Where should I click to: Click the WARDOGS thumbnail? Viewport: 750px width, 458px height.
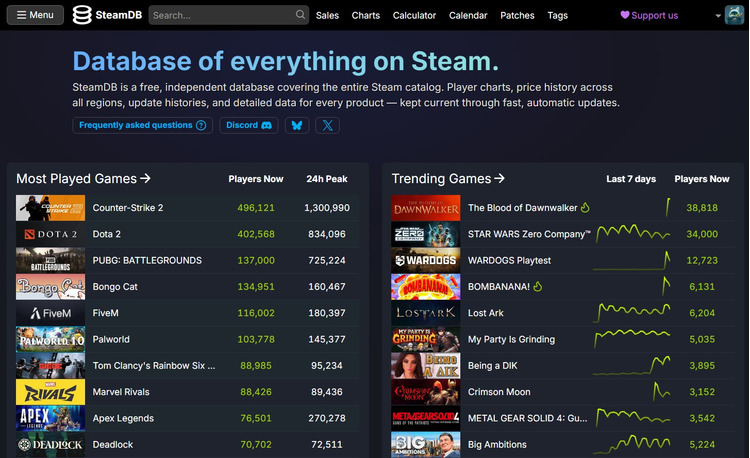[x=426, y=260]
